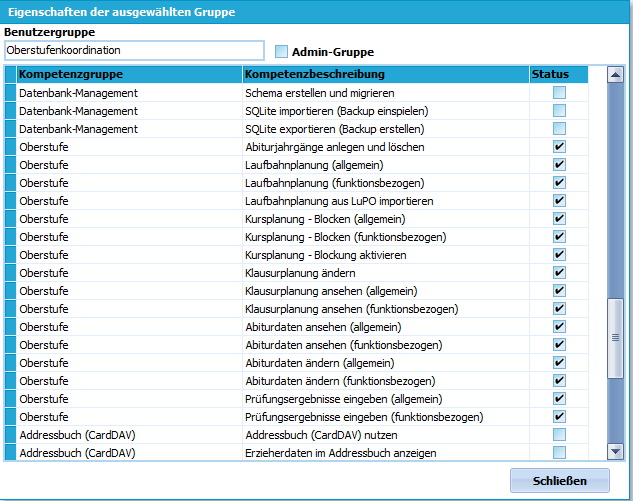Select 'Erzieherdaten im Addressbuch anzeigen' cell

coord(386,453)
